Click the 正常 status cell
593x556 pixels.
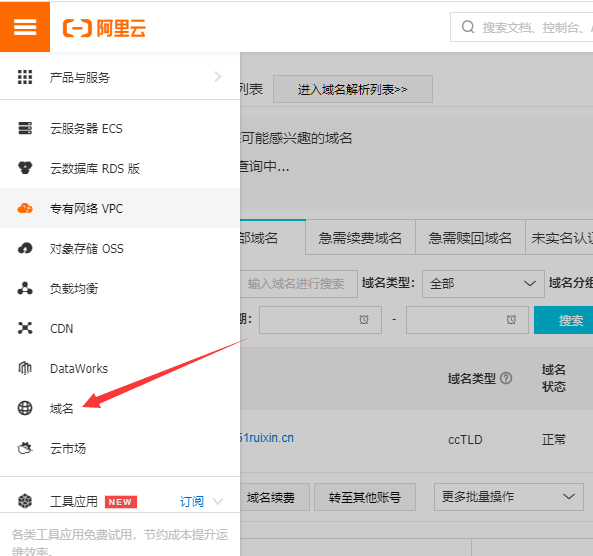click(x=554, y=440)
